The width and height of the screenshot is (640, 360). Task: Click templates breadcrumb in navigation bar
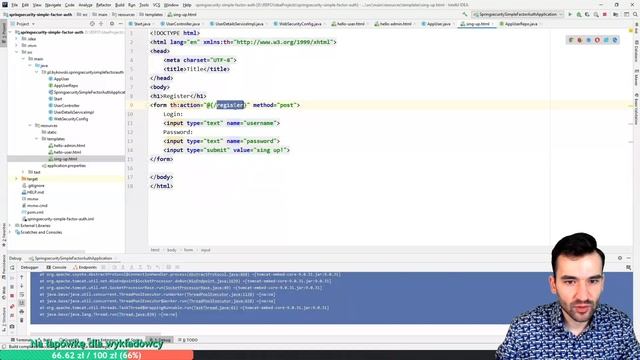(x=151, y=15)
